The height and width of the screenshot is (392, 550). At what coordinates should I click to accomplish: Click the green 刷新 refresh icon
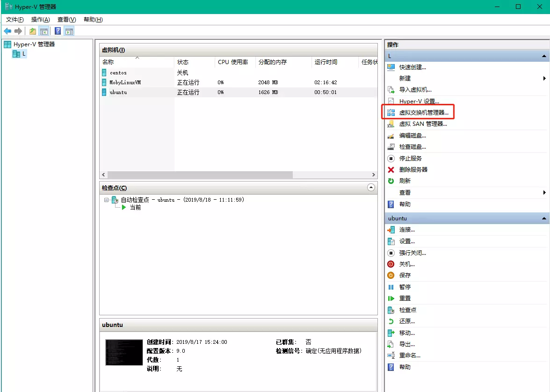coord(391,181)
